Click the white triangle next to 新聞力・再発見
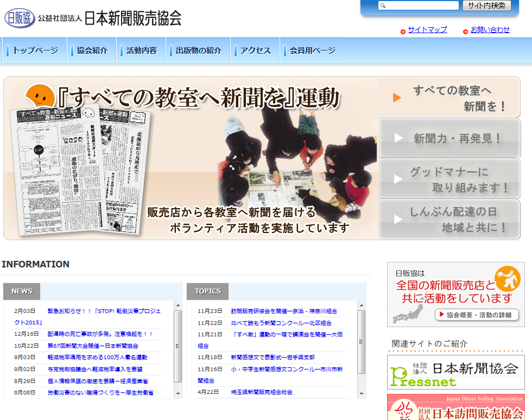Screen dimensions: 532x420 (x=398, y=138)
